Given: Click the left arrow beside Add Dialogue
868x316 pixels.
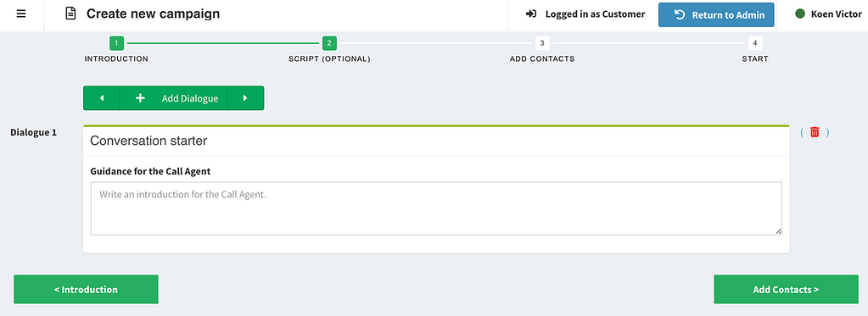Looking at the screenshot, I should coord(102,97).
